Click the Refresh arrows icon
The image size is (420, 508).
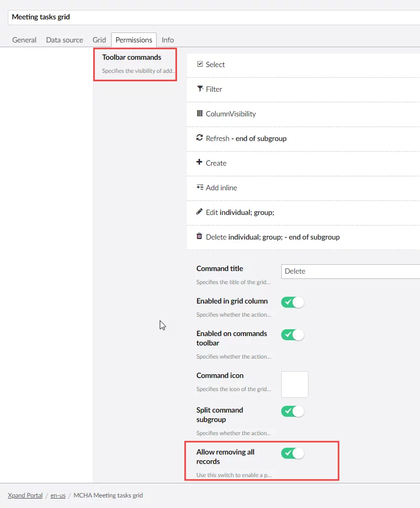(x=200, y=138)
